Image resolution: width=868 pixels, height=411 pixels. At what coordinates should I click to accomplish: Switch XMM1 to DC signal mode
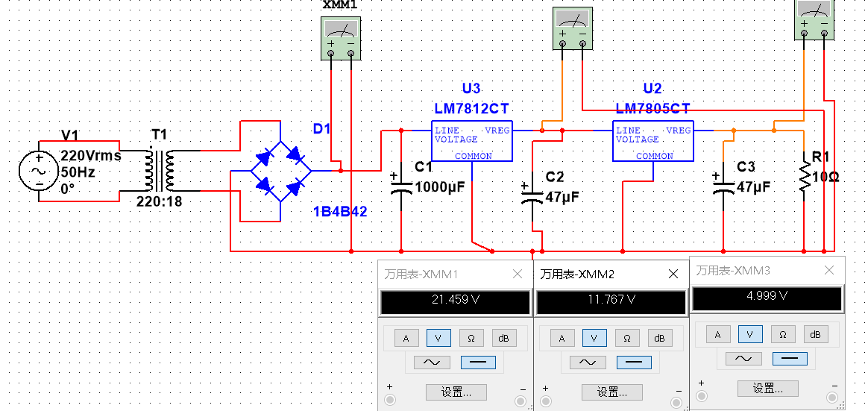coord(478,363)
